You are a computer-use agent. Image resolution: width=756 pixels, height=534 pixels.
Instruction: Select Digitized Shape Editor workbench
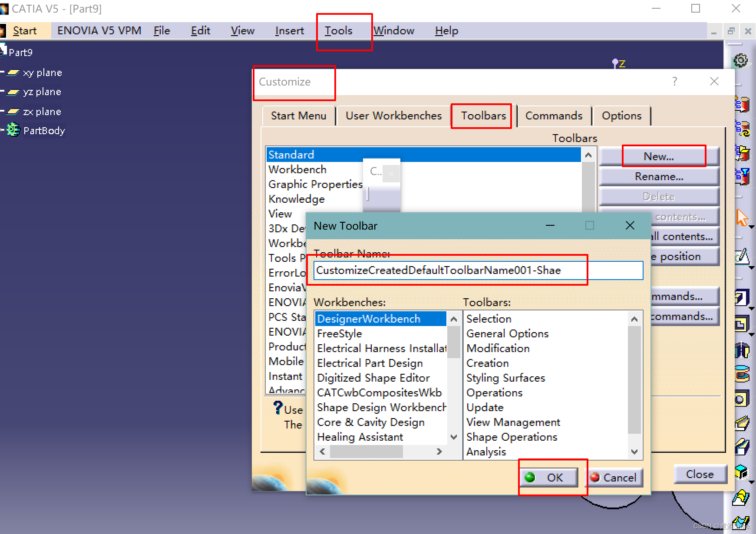381,378
